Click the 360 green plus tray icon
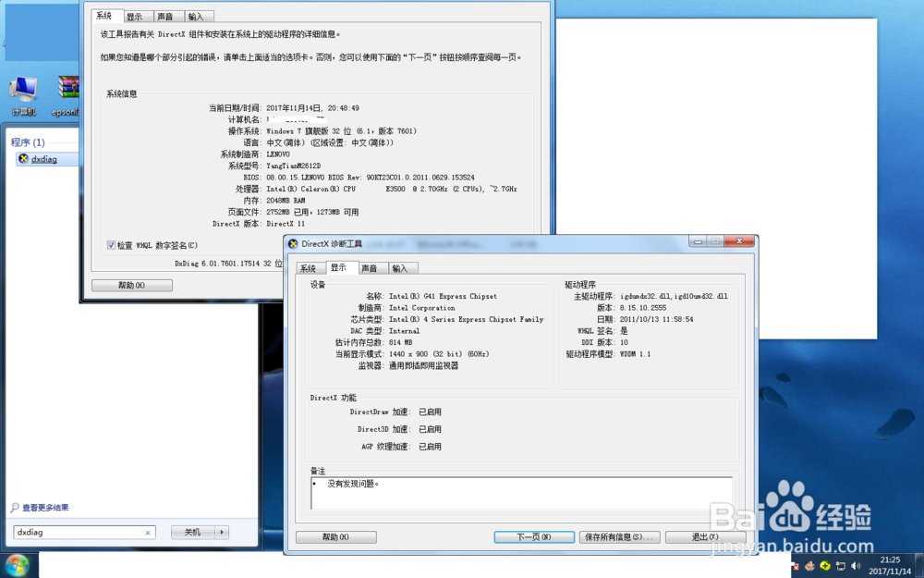 [x=825, y=566]
